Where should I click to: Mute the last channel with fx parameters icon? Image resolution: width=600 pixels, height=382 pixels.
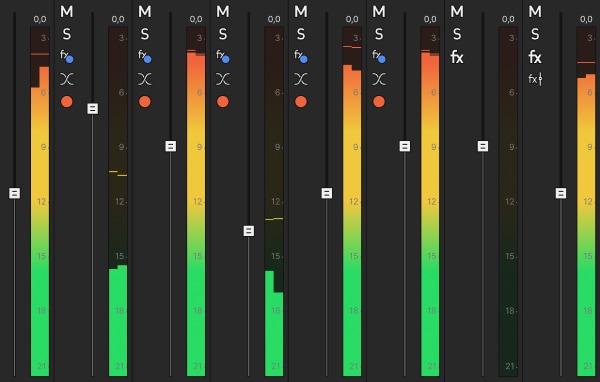click(535, 12)
